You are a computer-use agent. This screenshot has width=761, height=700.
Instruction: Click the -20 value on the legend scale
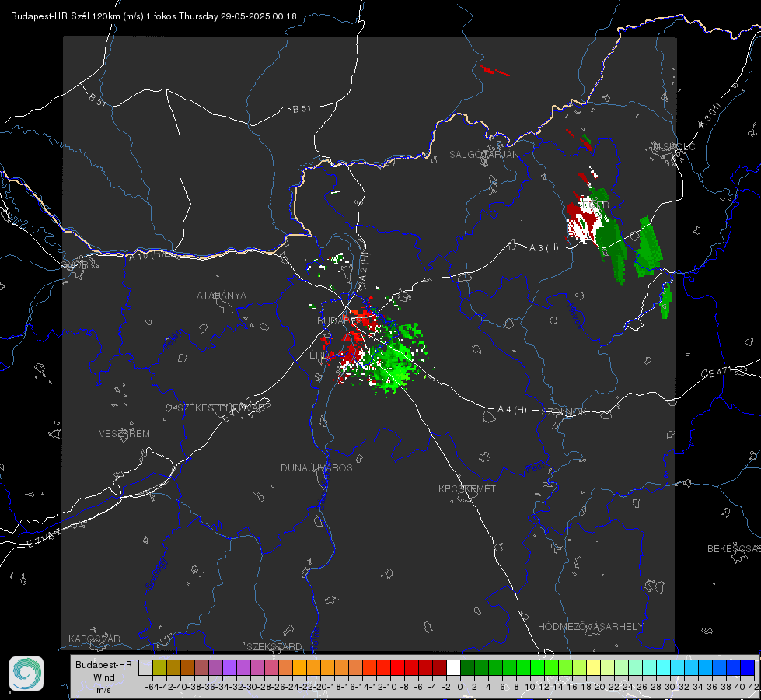(x=319, y=687)
